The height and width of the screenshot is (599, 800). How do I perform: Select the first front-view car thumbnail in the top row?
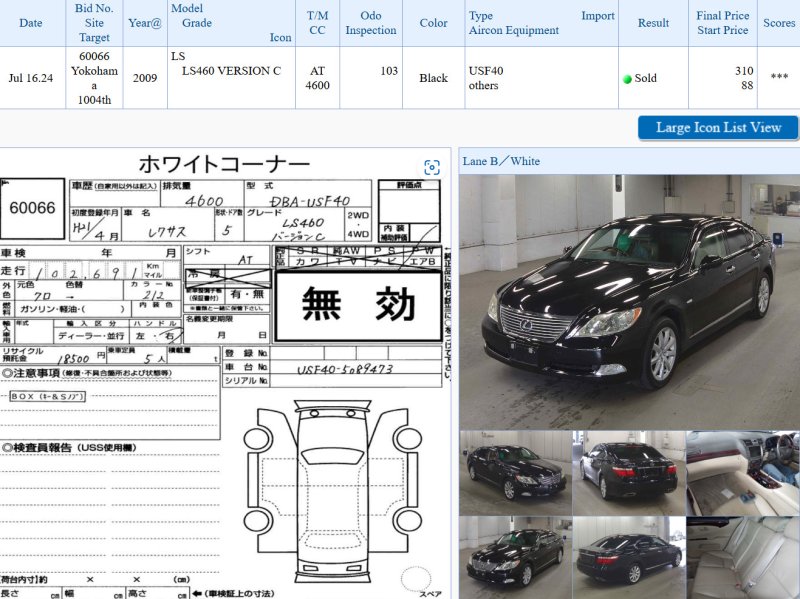514,472
